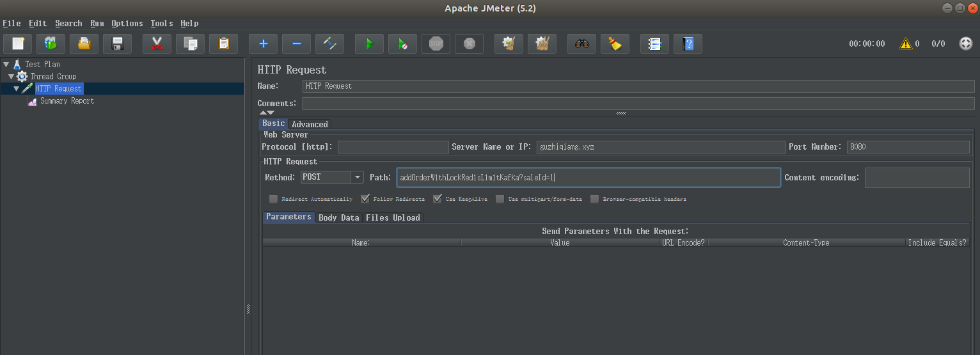Open the Templates icon in toolbar
This screenshot has height=355, width=980.
[51, 43]
